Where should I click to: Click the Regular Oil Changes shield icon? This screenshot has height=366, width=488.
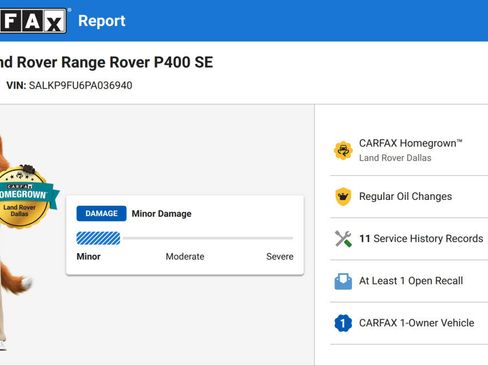(343, 196)
